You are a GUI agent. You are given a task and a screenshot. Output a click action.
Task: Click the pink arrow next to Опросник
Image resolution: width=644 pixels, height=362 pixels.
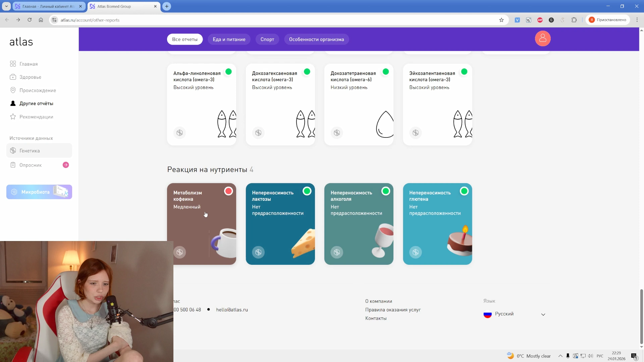click(x=66, y=165)
